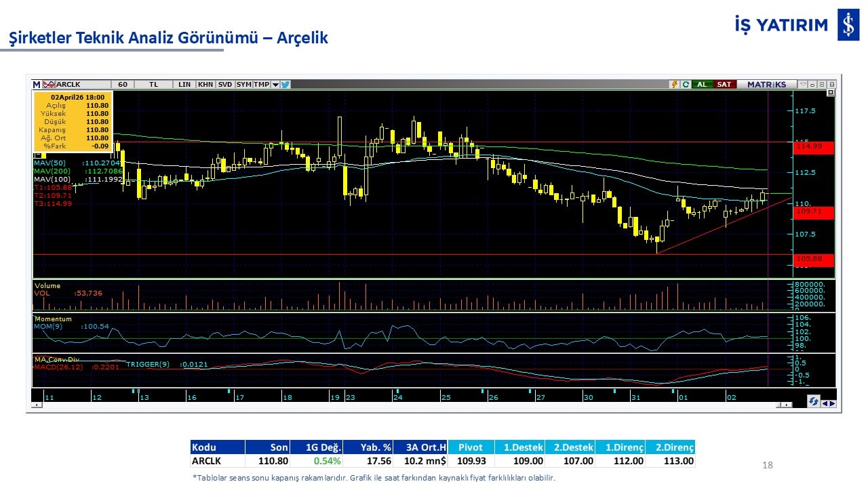Image resolution: width=868 pixels, height=488 pixels.
Task: Click the İş Yatırım logo
Action: [x=848, y=26]
